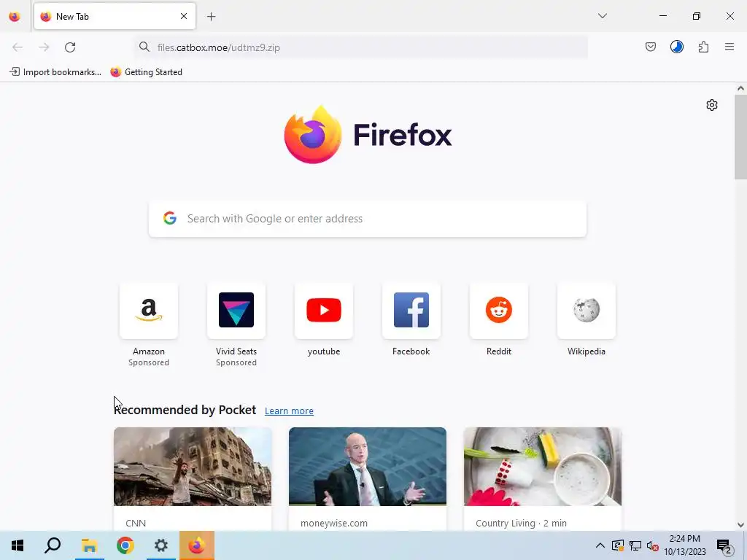Open the Country Living story thumbnail
Image resolution: width=747 pixels, height=560 pixels.
[543, 466]
